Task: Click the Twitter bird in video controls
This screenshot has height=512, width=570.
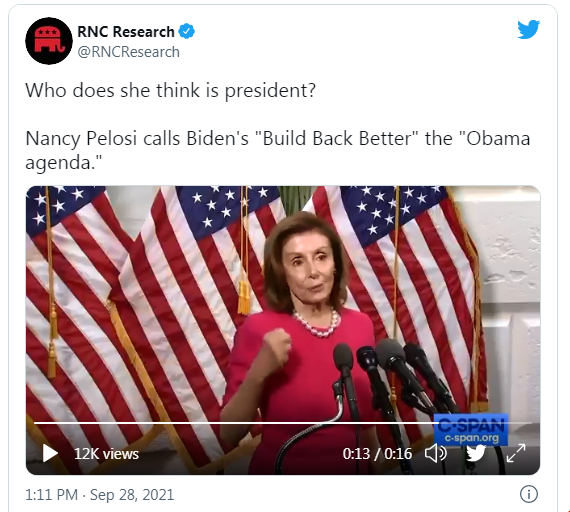Action: click(476, 453)
